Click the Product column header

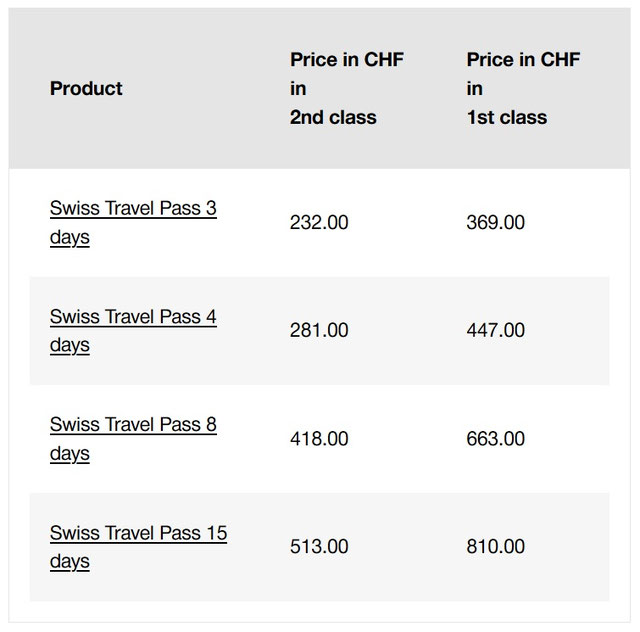coord(86,88)
